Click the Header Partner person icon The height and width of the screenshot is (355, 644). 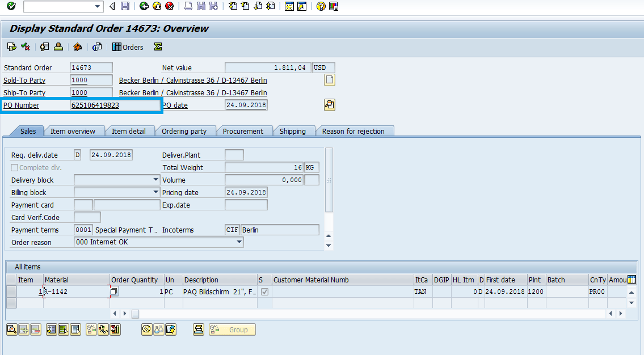pyautogui.click(x=58, y=47)
